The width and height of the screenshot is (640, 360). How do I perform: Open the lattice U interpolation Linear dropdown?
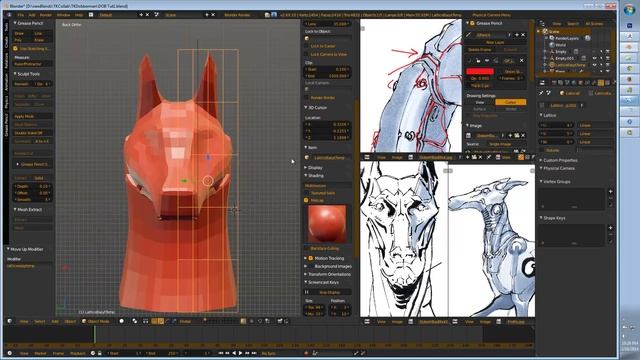click(595, 125)
